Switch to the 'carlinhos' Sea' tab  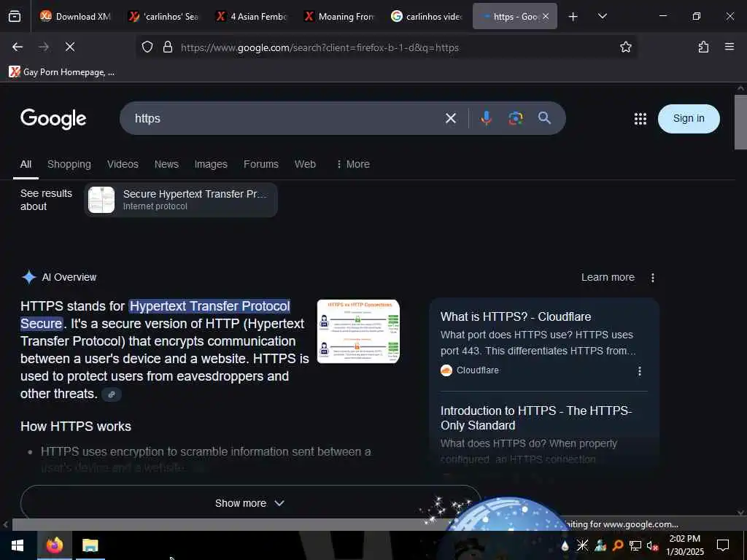[x=165, y=16]
